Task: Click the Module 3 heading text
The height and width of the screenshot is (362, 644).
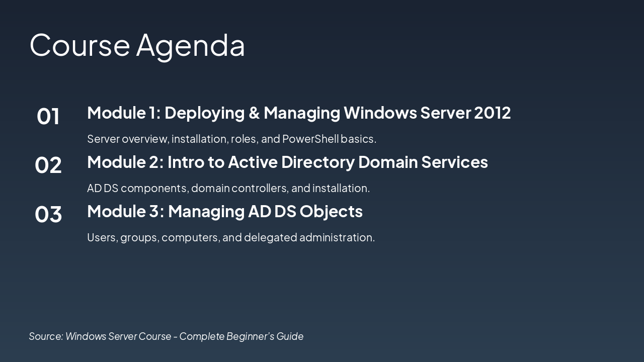Action: click(225, 211)
